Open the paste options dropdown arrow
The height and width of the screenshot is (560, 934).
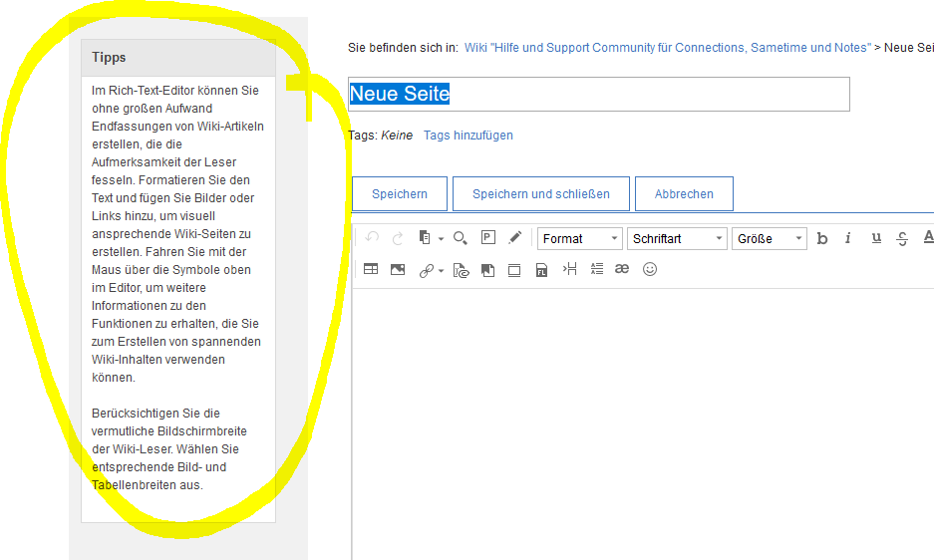(441, 239)
